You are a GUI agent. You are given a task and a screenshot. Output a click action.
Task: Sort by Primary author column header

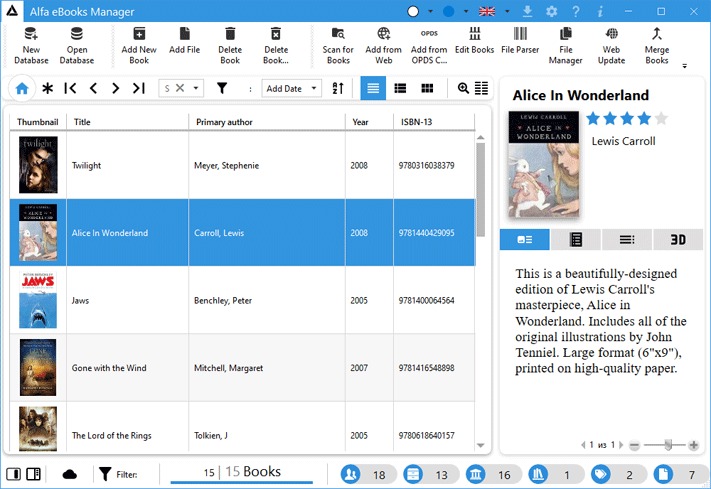267,122
